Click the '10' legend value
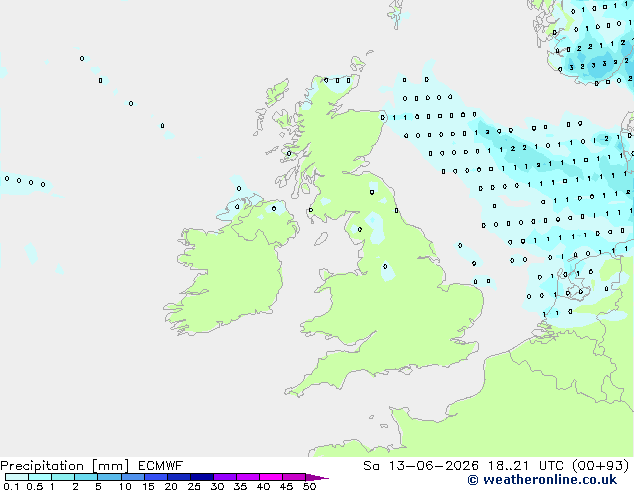 coord(125,486)
